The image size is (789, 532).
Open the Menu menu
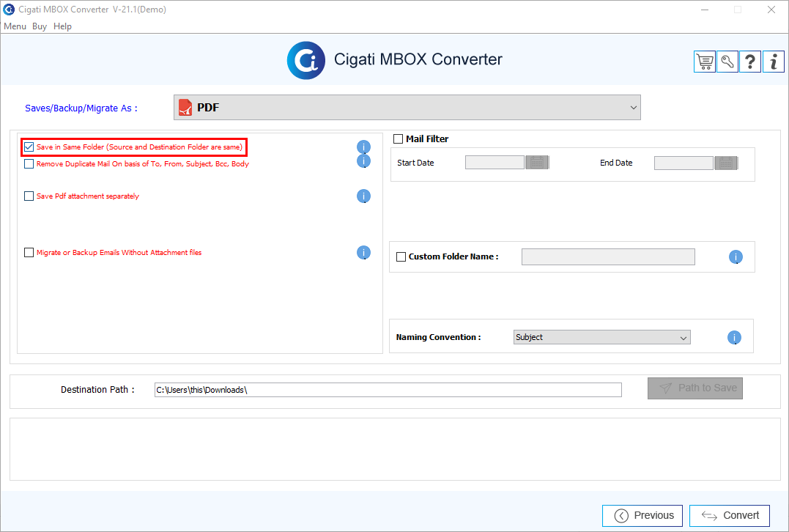[x=15, y=26]
